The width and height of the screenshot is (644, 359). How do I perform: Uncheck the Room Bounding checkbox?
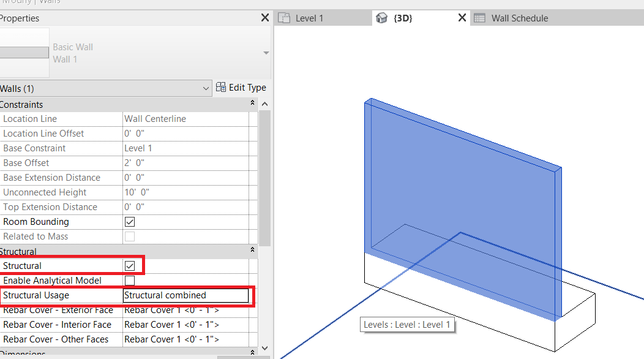(x=129, y=221)
